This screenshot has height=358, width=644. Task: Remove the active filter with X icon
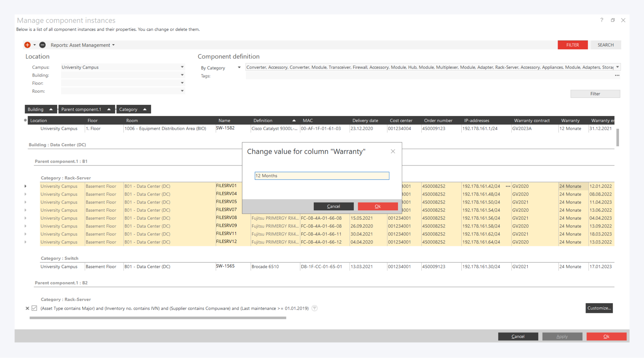[x=27, y=308]
